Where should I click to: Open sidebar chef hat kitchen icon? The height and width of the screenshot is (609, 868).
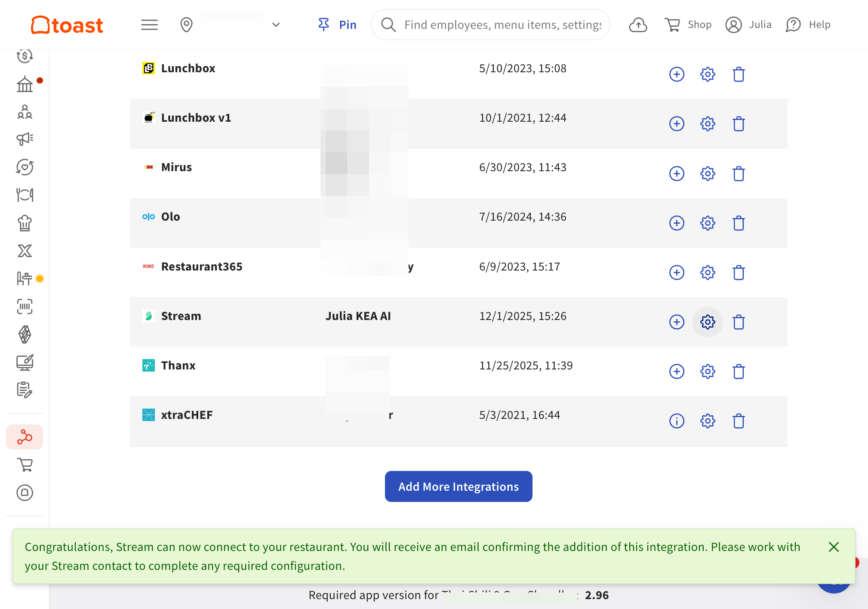coord(25,223)
